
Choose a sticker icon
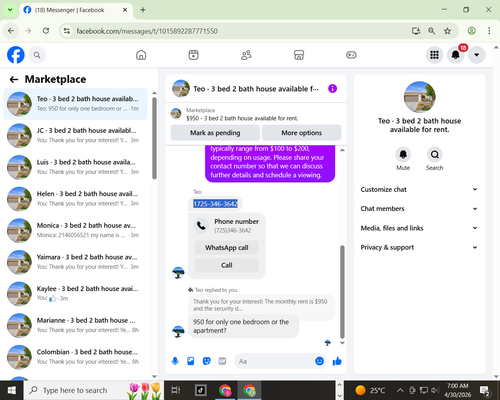point(207,361)
